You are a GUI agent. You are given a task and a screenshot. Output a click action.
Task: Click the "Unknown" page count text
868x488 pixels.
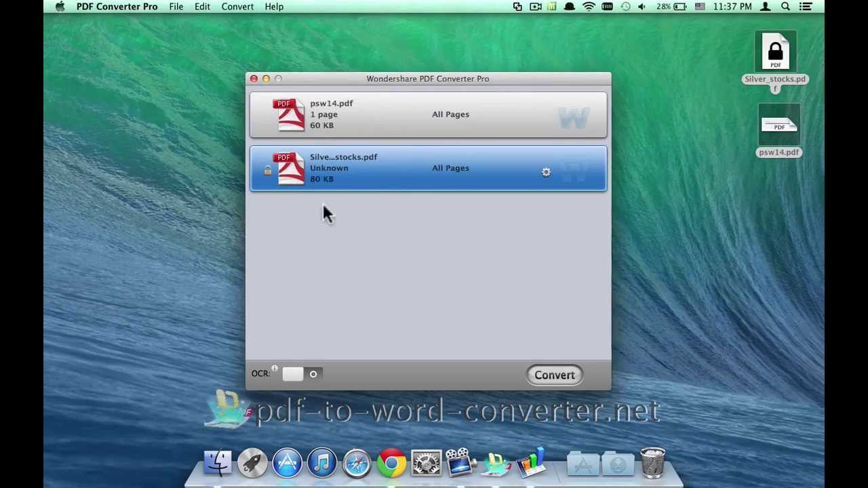[x=329, y=168]
